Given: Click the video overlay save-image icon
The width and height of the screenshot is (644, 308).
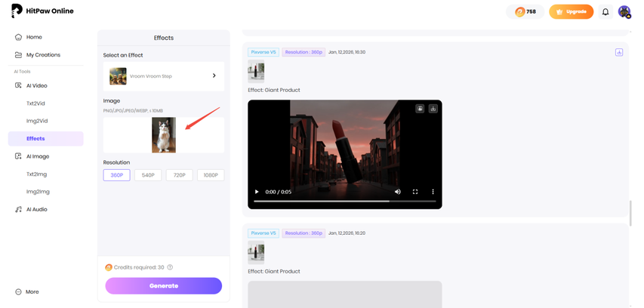Looking at the screenshot, I should (x=420, y=109).
